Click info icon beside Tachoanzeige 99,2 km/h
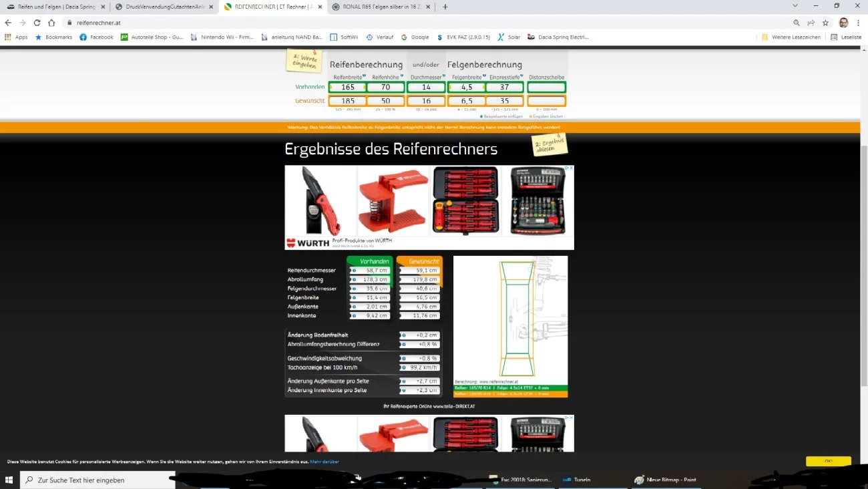Viewport: 868px width, 489px height. click(403, 367)
